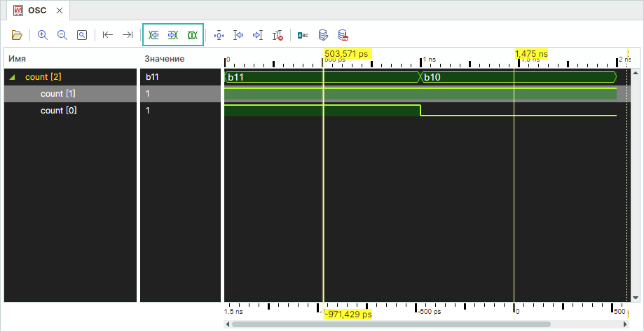Click the horizontal scrollbar under the waveform
Viewport: 644px width, 332px height.
(x=420, y=324)
